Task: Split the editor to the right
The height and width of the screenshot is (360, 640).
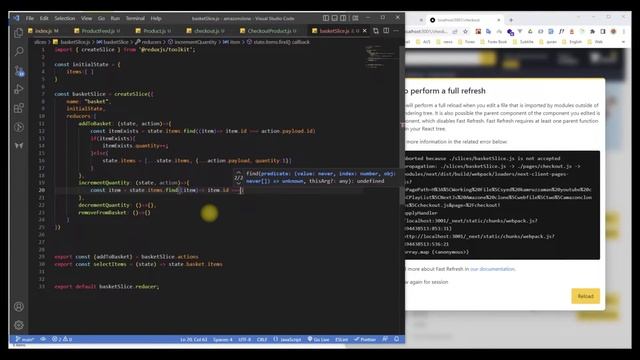Action: (x=386, y=31)
